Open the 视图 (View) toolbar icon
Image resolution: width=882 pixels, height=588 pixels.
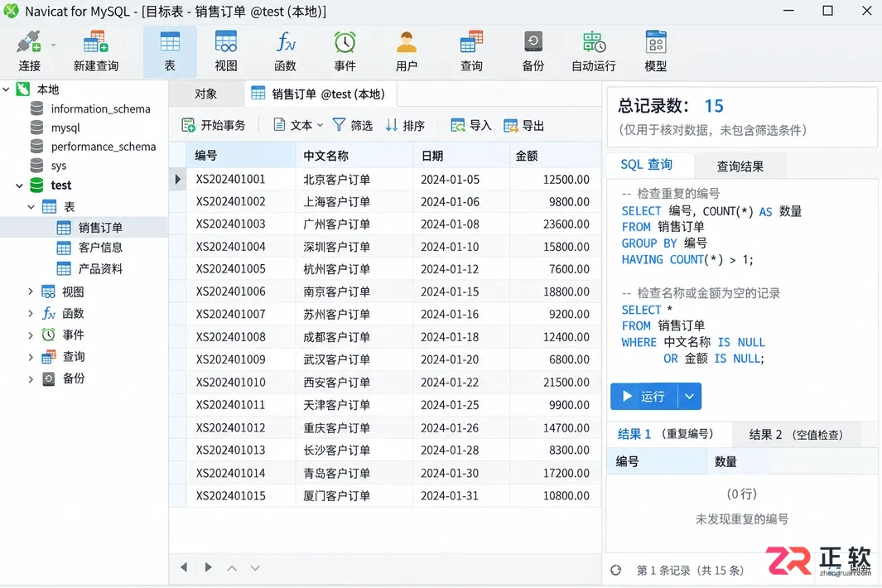pyautogui.click(x=225, y=43)
